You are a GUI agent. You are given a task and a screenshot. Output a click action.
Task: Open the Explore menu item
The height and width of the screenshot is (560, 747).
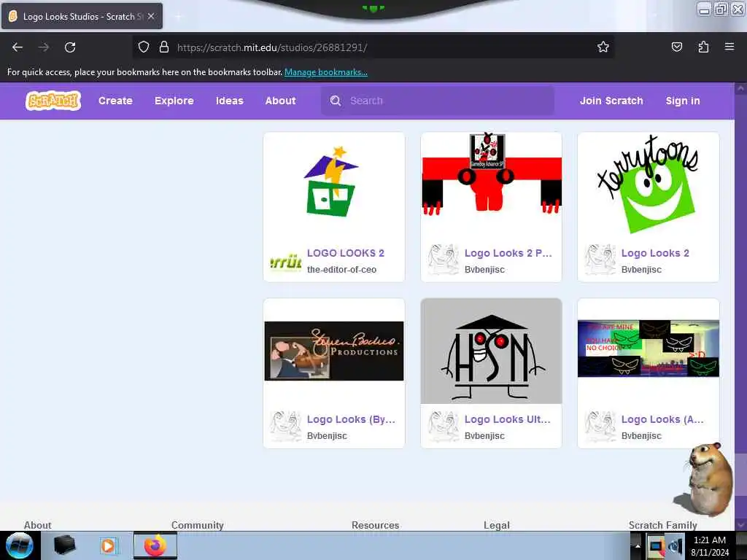[174, 101]
